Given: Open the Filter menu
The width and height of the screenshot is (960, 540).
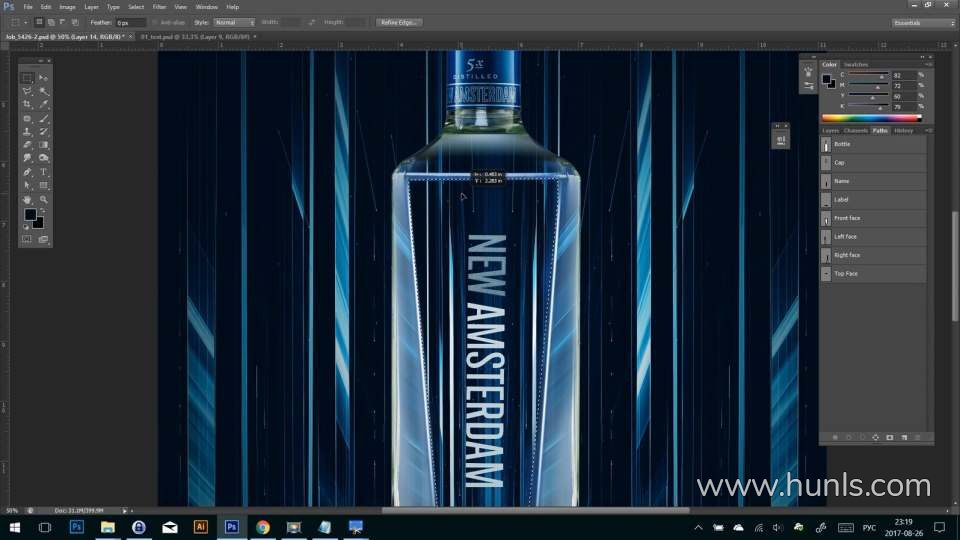Looking at the screenshot, I should [x=159, y=7].
